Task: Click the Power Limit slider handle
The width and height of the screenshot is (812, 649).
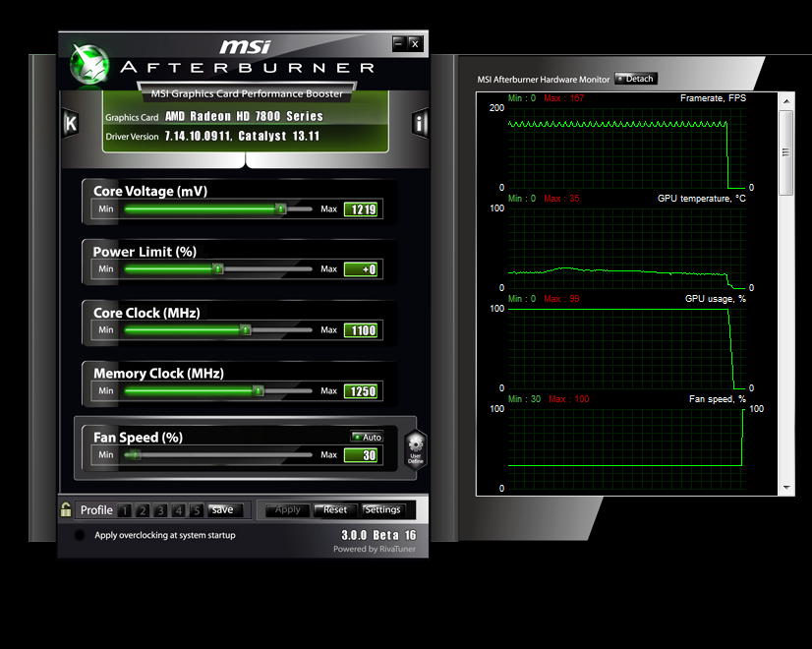Action: (x=218, y=268)
